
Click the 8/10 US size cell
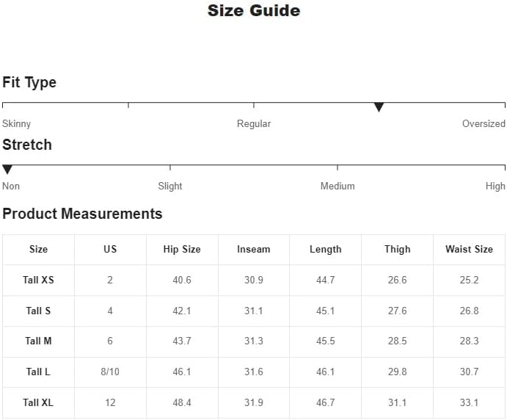coord(110,372)
